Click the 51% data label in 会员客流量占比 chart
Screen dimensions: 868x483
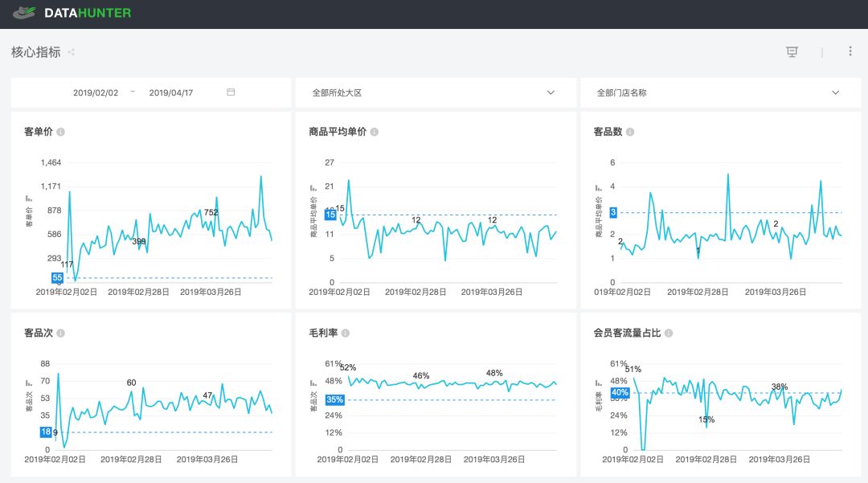[633, 369]
